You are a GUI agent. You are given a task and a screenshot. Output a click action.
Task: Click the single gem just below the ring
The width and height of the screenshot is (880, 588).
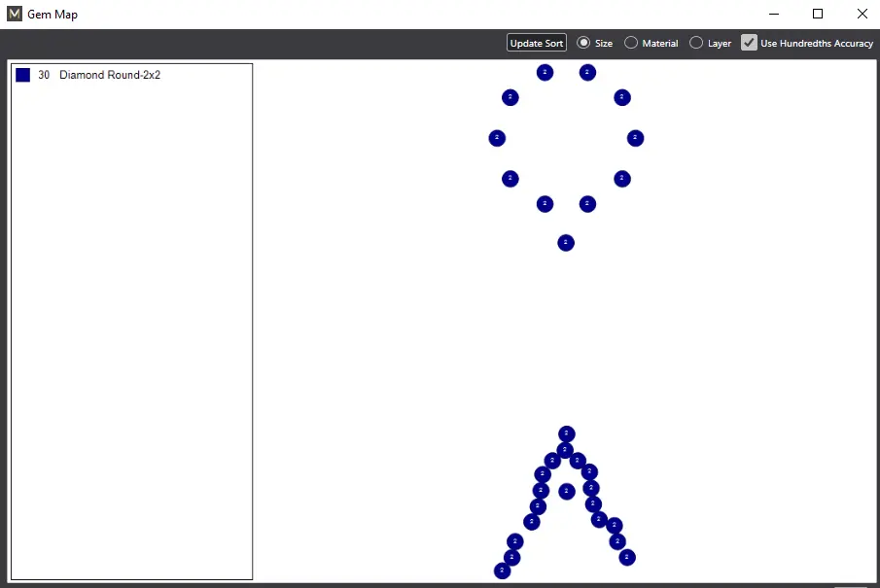coord(566,243)
